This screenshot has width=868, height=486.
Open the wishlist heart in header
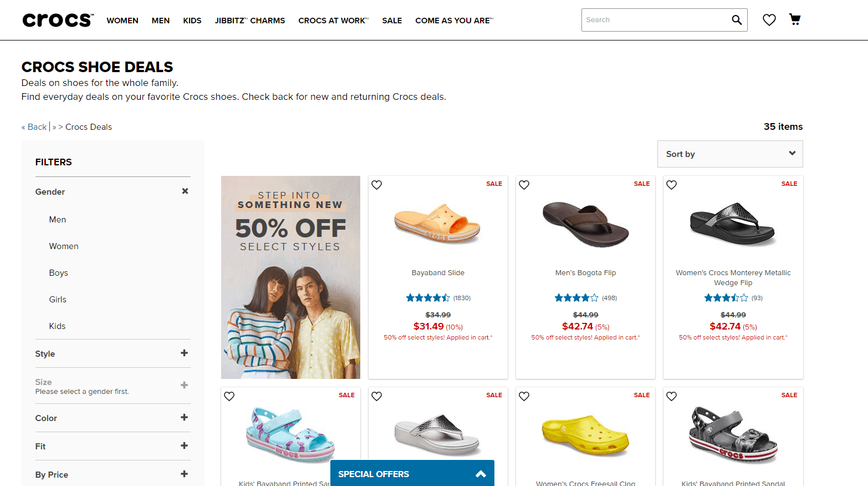[x=769, y=20]
